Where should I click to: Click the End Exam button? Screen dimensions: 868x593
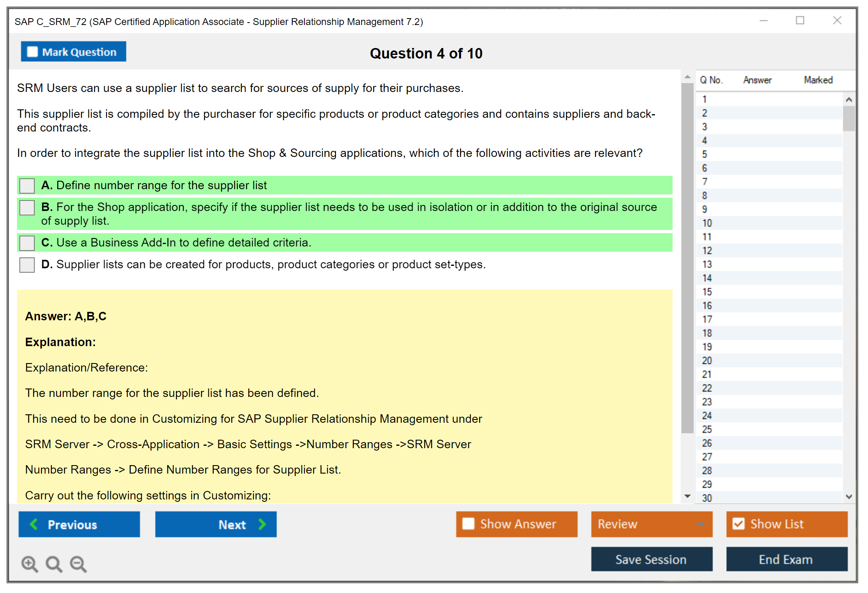click(786, 560)
